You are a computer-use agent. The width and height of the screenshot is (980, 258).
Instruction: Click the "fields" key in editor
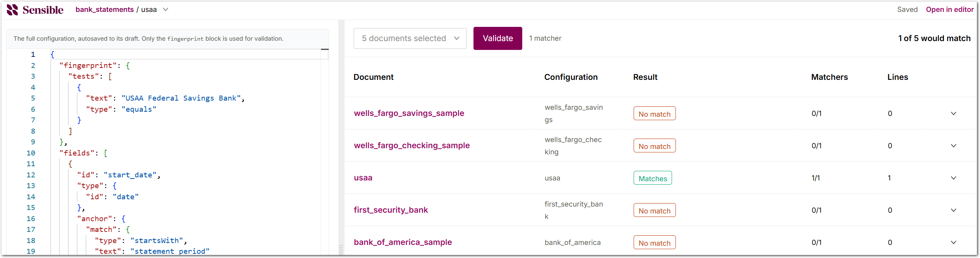77,153
